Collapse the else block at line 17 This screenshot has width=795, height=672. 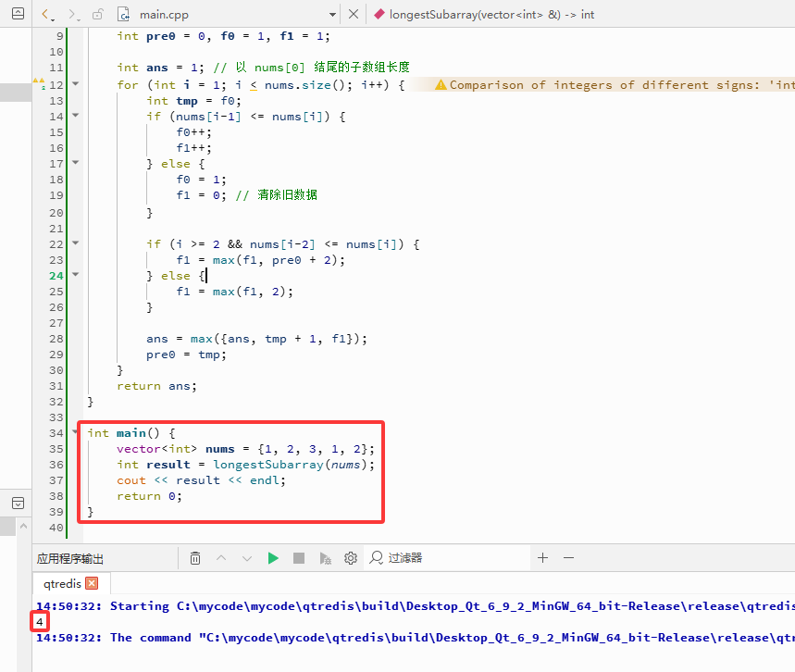click(x=76, y=163)
